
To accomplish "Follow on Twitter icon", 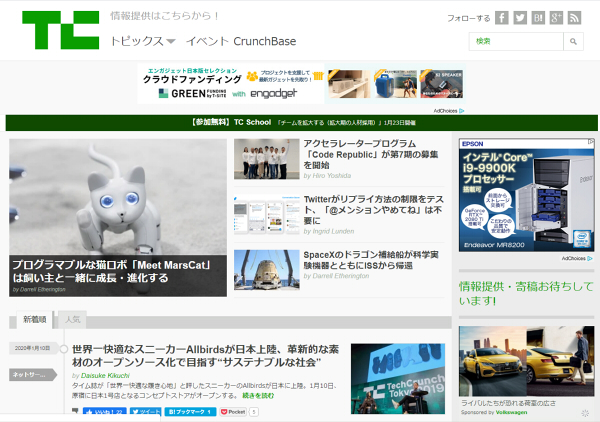I will (520, 18).
